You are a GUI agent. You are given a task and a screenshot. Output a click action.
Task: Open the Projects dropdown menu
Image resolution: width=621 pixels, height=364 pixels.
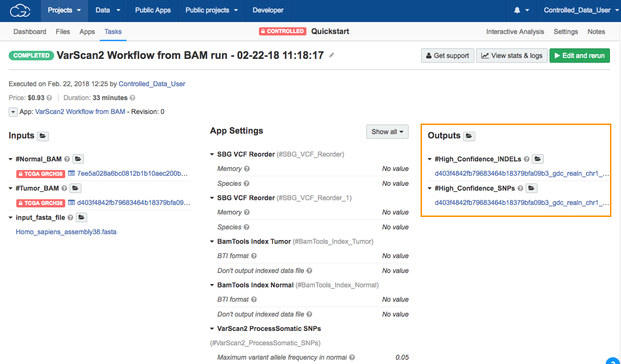[64, 10]
